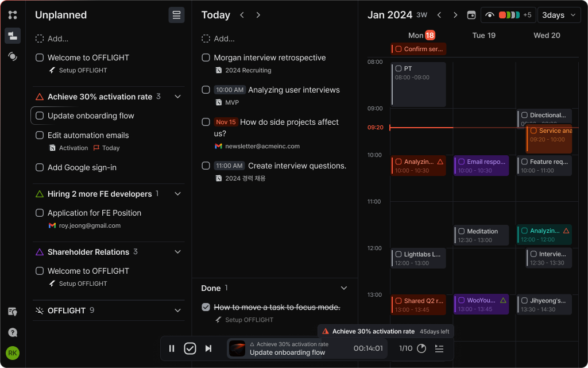Open the 3days view dropdown

tap(559, 15)
